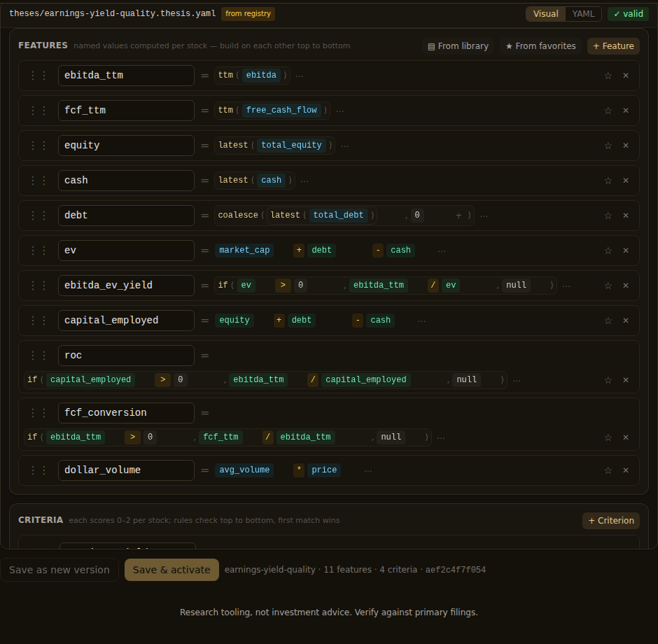Open ellipsis after latest(total_equity)
The image size is (658, 644).
pyautogui.click(x=345, y=146)
